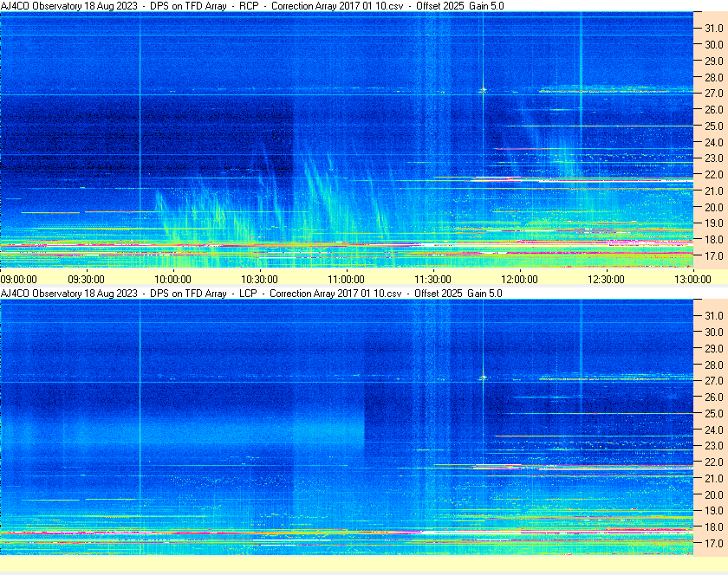
Task: Click the 11:30:00 time axis label
Action: coord(432,279)
